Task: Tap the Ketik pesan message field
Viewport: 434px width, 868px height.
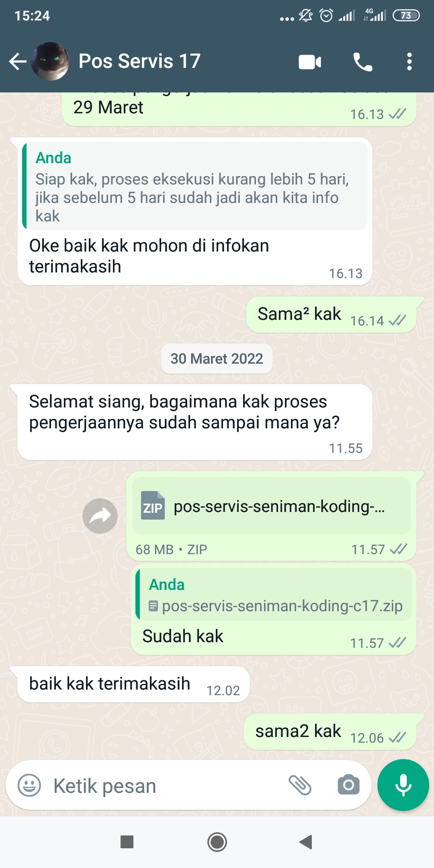Action: tap(165, 786)
